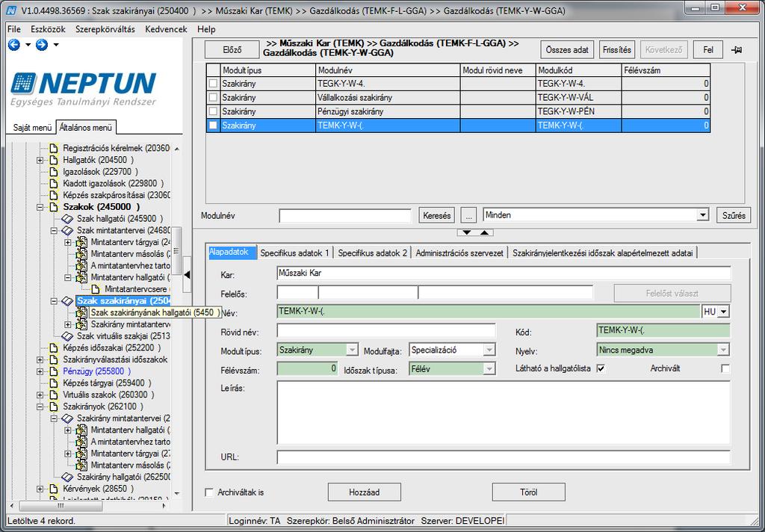
Task: Click the Előző button
Action: tap(232, 50)
